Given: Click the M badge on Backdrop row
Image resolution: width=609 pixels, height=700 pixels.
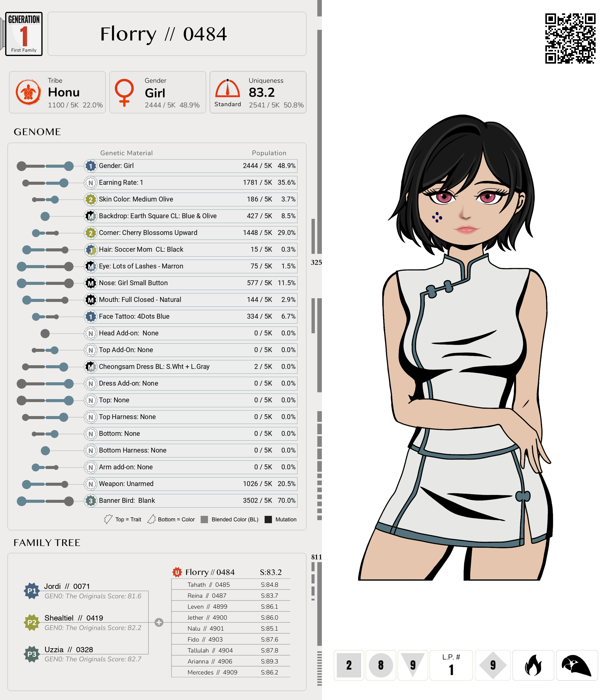Looking at the screenshot, I should (90, 216).
